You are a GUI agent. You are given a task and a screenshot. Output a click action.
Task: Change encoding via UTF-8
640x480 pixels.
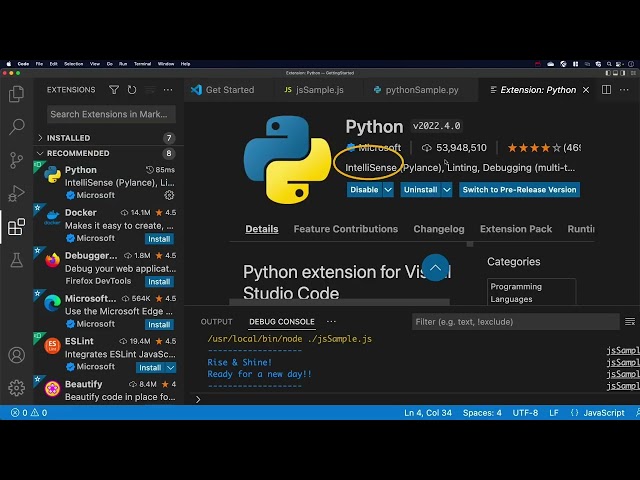coord(525,413)
